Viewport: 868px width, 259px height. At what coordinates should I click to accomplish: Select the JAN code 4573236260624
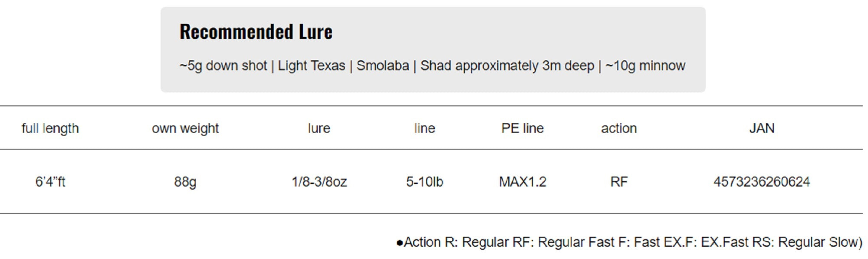click(762, 181)
